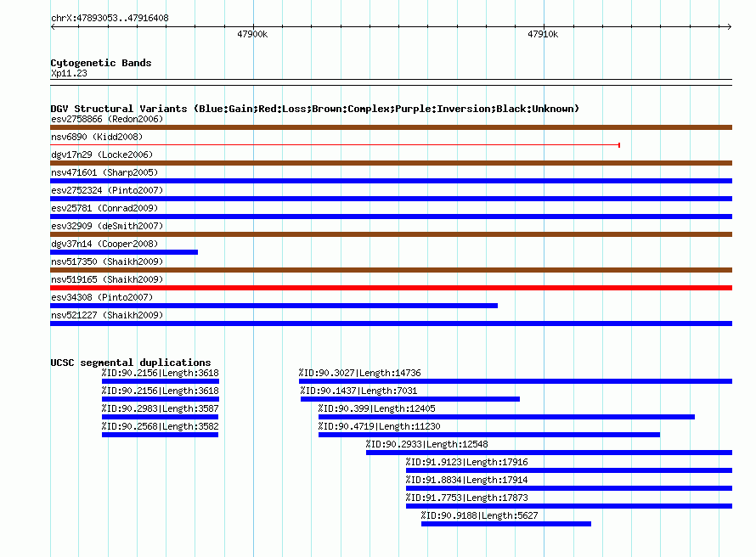Open variant esv25781 (Conrad2009) label

104,208
